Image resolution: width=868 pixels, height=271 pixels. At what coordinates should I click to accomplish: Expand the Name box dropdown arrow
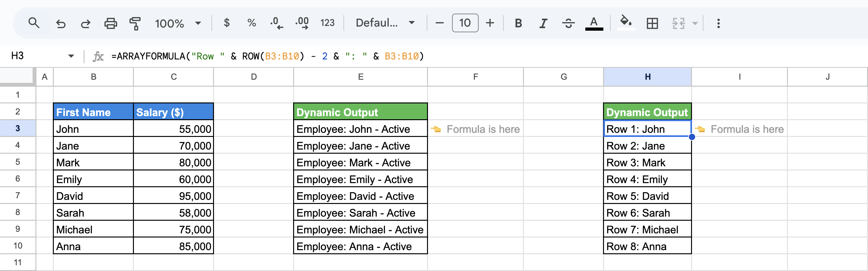(71, 56)
